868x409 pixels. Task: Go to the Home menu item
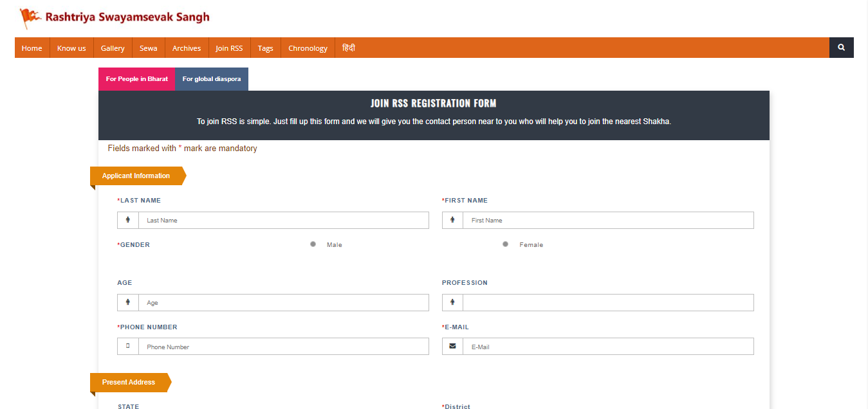(32, 48)
